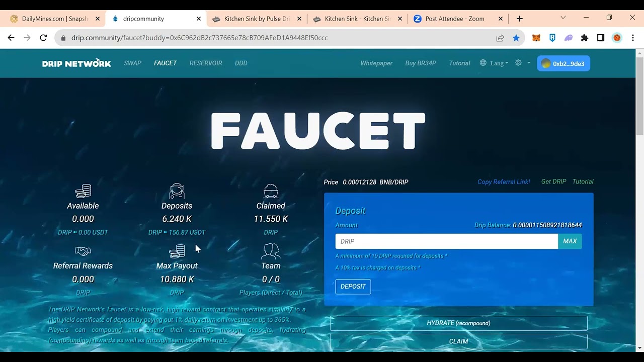Click HYDRATE (recompound) button
This screenshot has height=362, width=644.
459,323
